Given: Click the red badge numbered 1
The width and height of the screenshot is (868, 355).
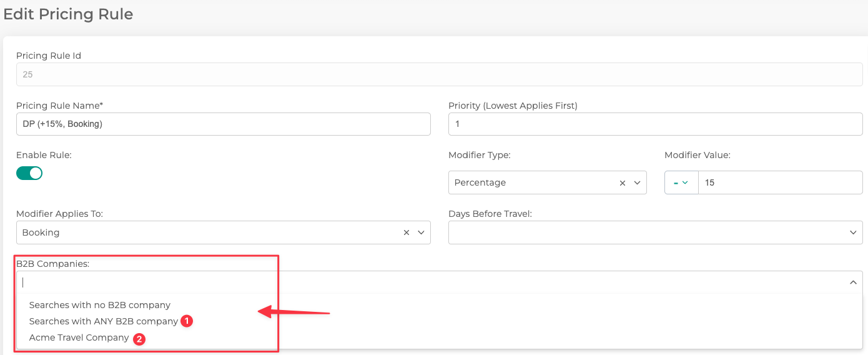Looking at the screenshot, I should click(187, 321).
